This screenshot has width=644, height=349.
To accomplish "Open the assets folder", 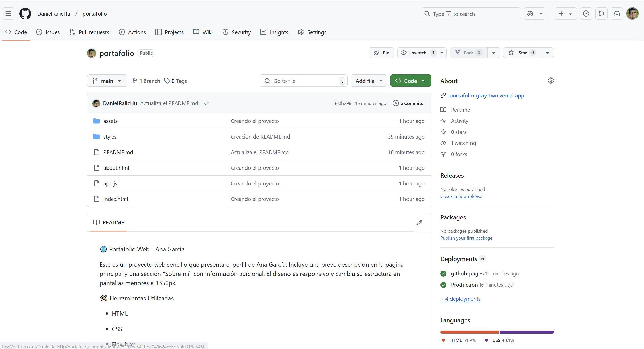I will tap(110, 121).
